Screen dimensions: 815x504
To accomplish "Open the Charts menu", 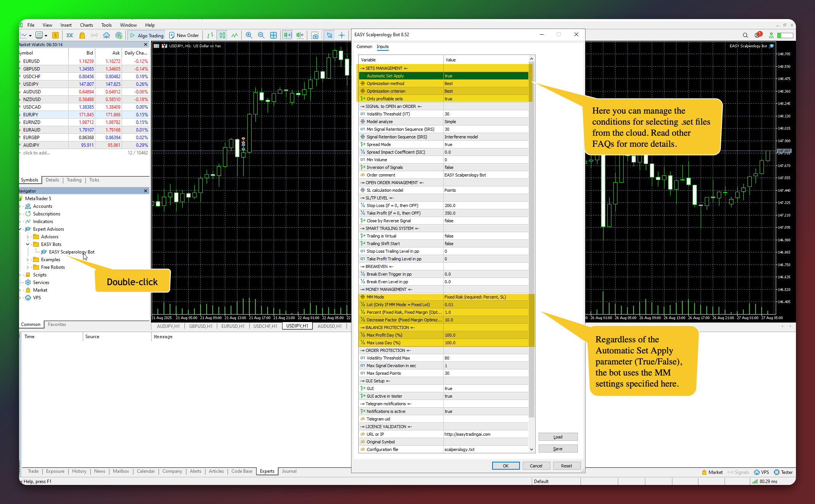I will (86, 25).
